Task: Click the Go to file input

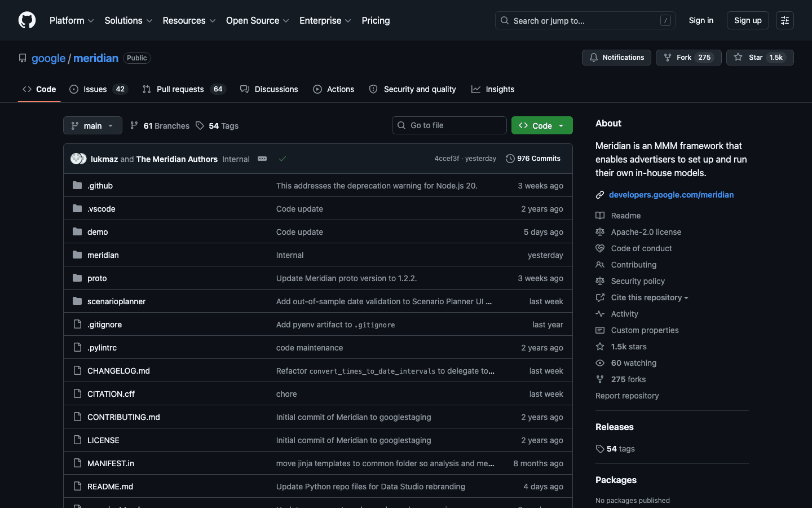Action: click(449, 125)
